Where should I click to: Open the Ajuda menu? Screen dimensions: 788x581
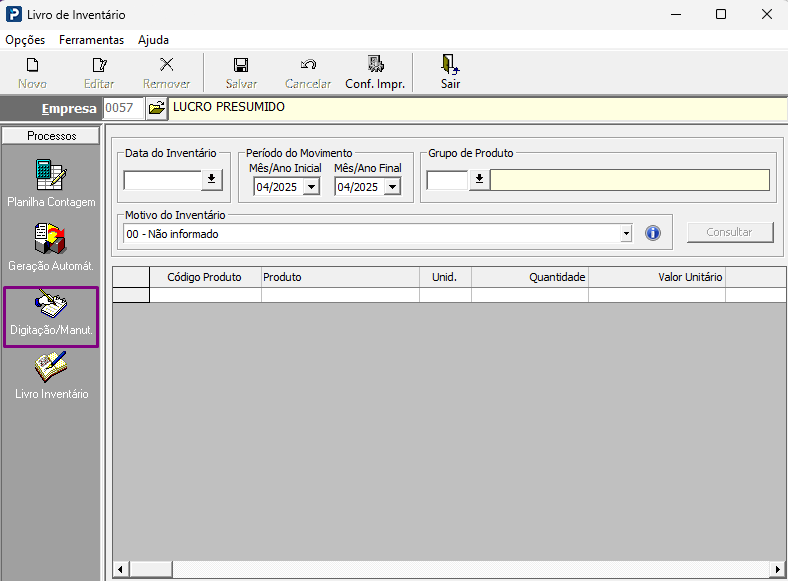153,40
